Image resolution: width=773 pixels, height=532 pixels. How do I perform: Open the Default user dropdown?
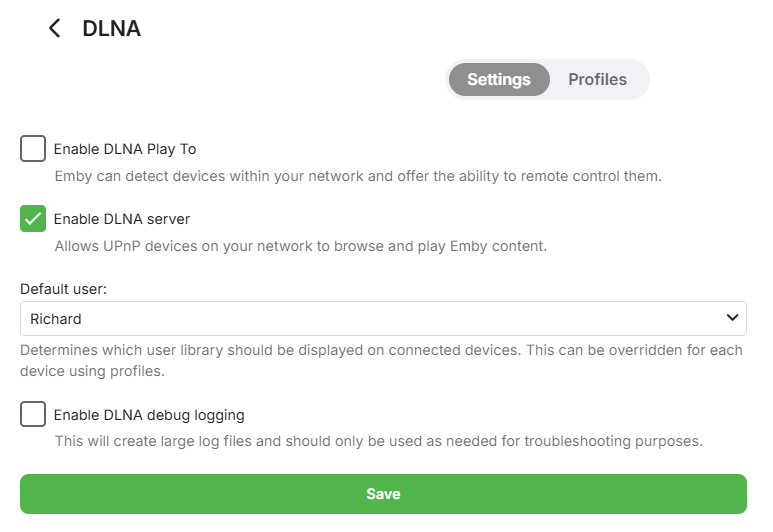coord(383,319)
